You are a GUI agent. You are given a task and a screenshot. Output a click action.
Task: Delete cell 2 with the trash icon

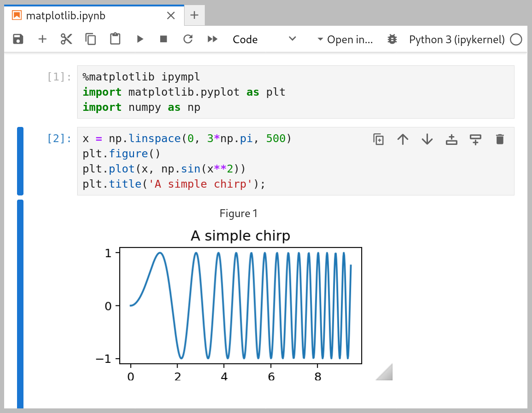(x=500, y=139)
